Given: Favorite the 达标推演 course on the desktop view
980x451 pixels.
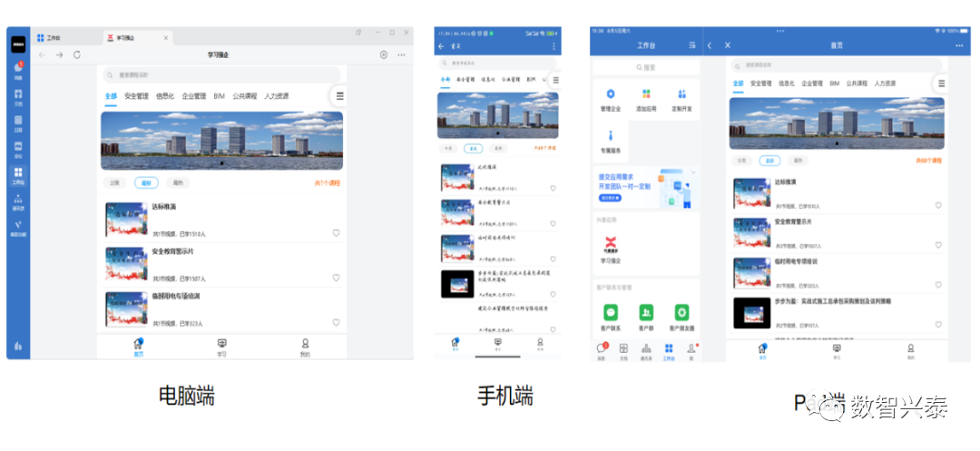Looking at the screenshot, I should coord(335,233).
